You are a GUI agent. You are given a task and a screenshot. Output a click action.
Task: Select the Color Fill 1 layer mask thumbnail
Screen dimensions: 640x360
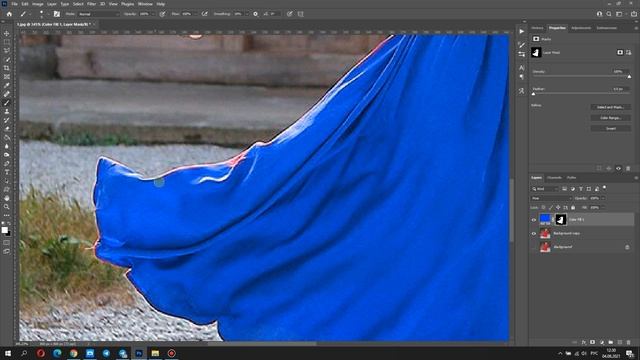[x=561, y=220]
